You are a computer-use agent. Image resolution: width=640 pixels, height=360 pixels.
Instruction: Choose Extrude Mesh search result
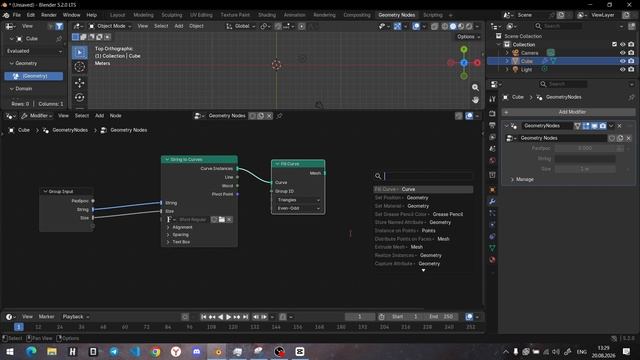pyautogui.click(x=423, y=247)
